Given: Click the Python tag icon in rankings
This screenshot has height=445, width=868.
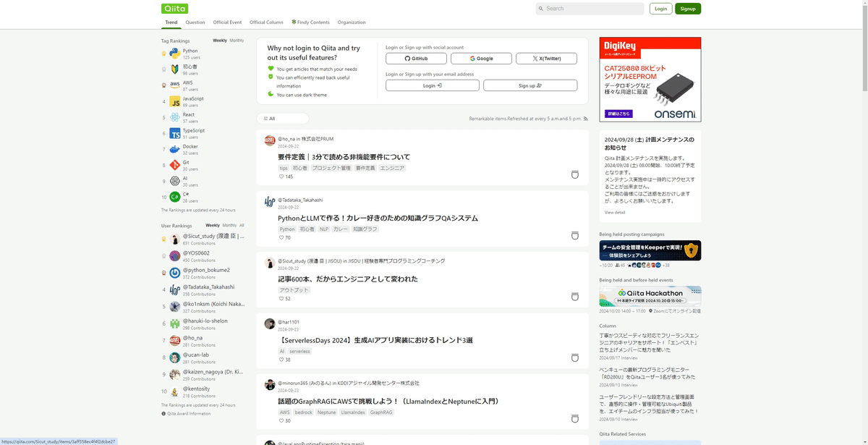Looking at the screenshot, I should (x=175, y=54).
